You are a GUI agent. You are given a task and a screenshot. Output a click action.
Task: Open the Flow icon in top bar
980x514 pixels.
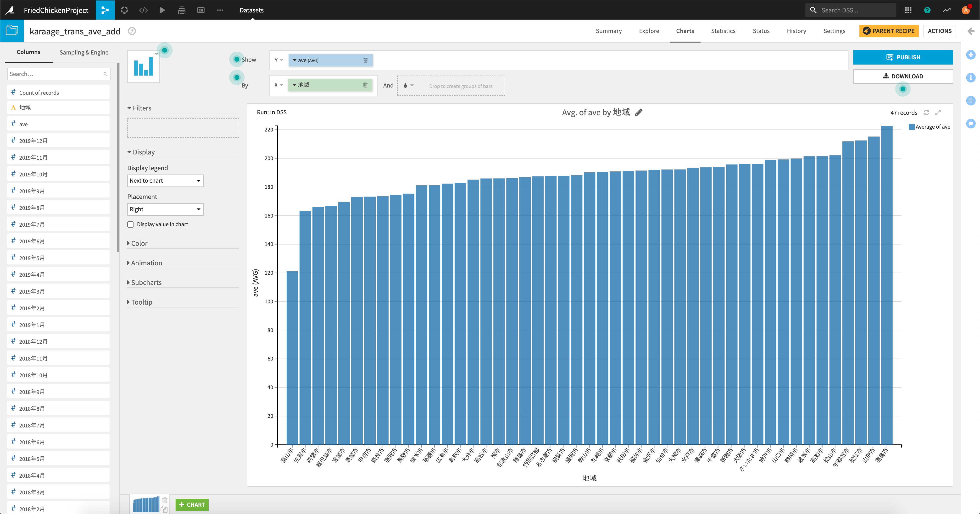click(105, 10)
